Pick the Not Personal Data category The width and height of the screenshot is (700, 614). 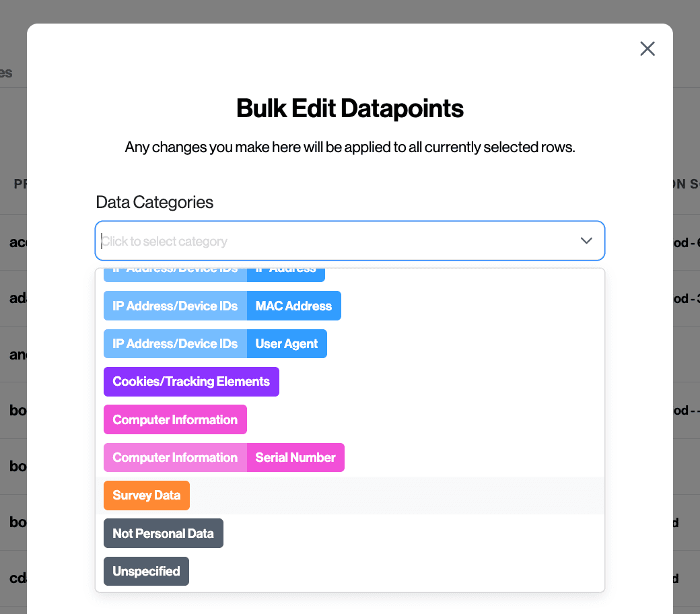(x=163, y=533)
